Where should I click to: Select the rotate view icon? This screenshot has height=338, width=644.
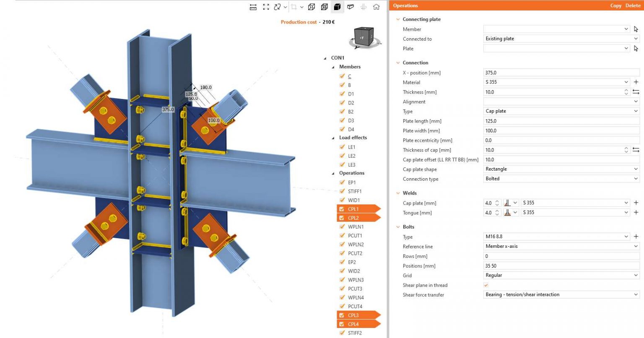(276, 7)
